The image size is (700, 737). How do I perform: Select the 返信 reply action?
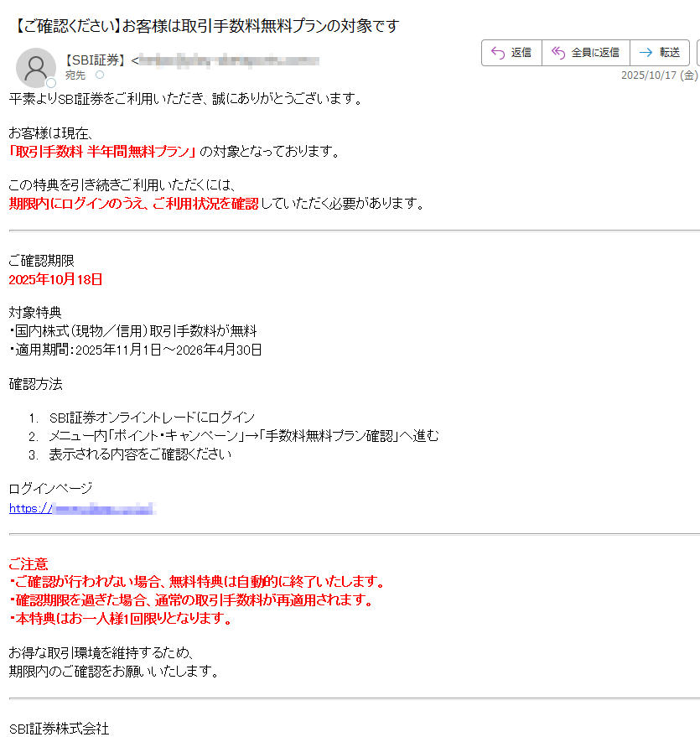511,53
